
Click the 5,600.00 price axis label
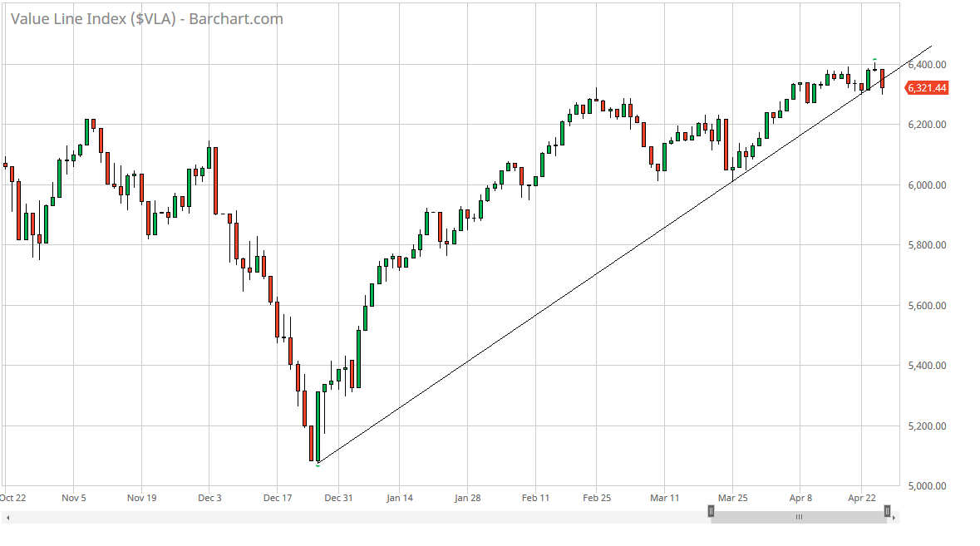coord(928,306)
